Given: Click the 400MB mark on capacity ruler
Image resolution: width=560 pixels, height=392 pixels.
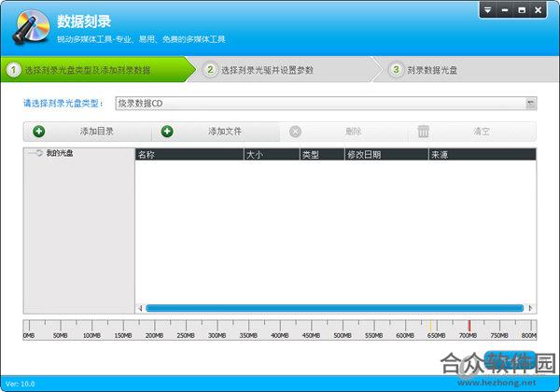Looking at the screenshot, I should click(280, 336).
